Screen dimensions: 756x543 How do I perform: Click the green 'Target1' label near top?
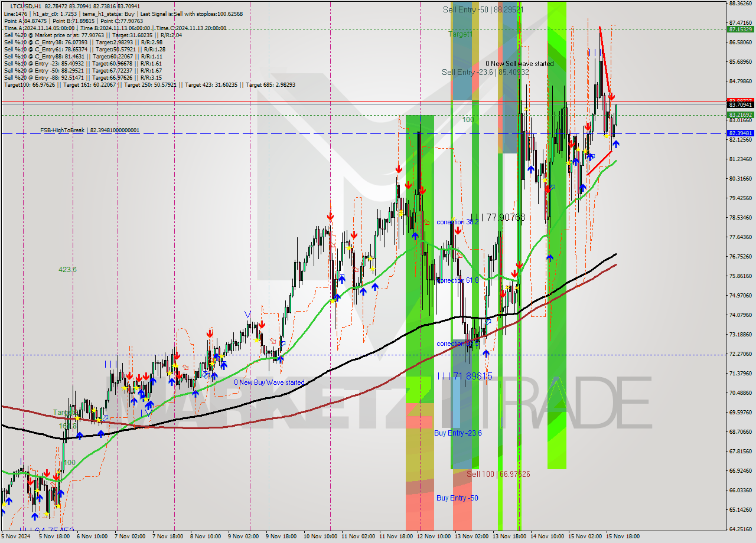tap(460, 34)
